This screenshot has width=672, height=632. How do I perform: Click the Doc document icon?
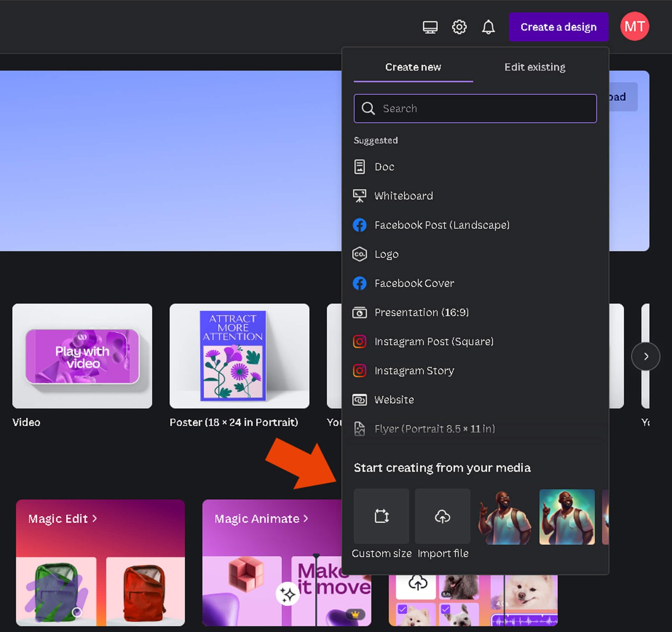tap(360, 167)
